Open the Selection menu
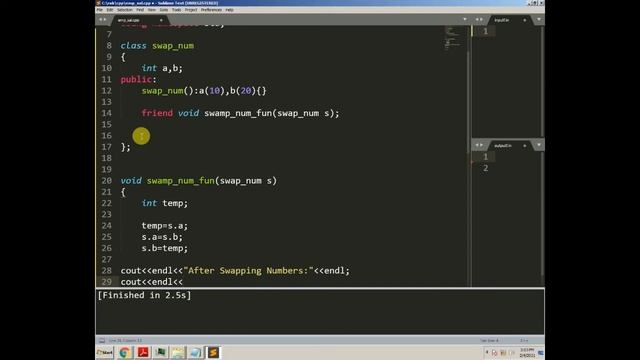The height and width of the screenshot is (360, 640). [124, 10]
